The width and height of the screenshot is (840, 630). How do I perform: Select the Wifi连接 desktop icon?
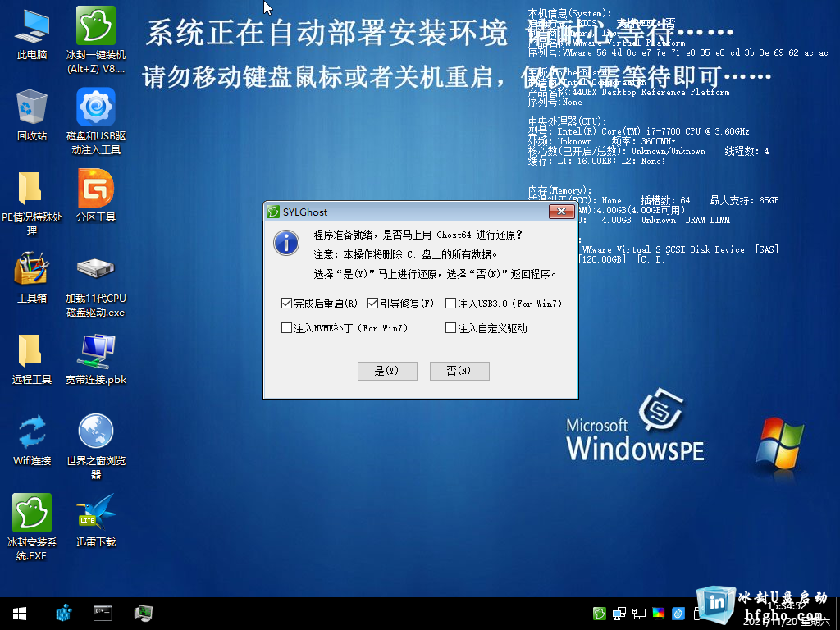(x=32, y=440)
